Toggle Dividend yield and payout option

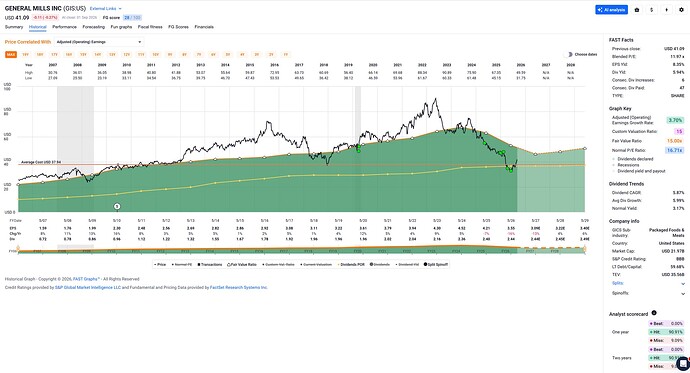(x=639, y=171)
